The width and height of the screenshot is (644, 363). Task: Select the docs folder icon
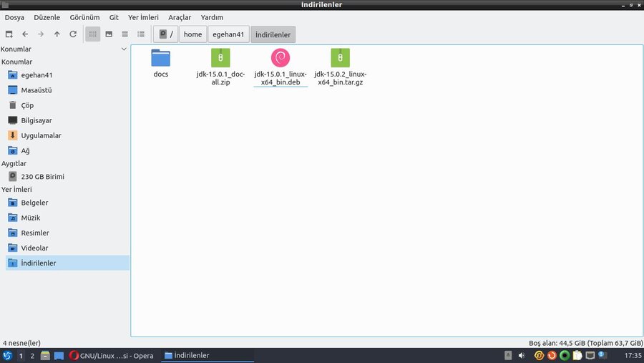(160, 57)
